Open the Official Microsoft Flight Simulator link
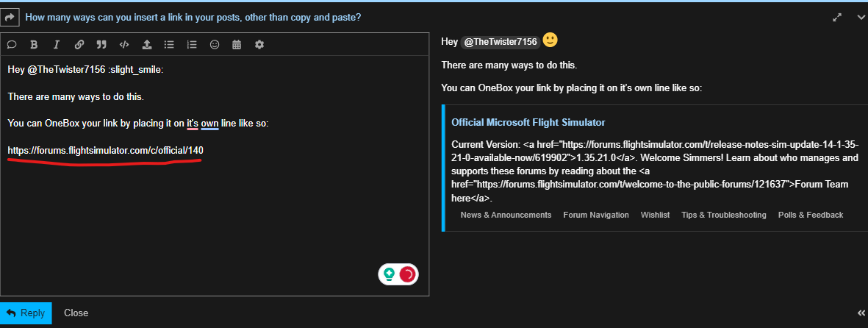Viewport: 868px width, 328px height. click(x=528, y=122)
